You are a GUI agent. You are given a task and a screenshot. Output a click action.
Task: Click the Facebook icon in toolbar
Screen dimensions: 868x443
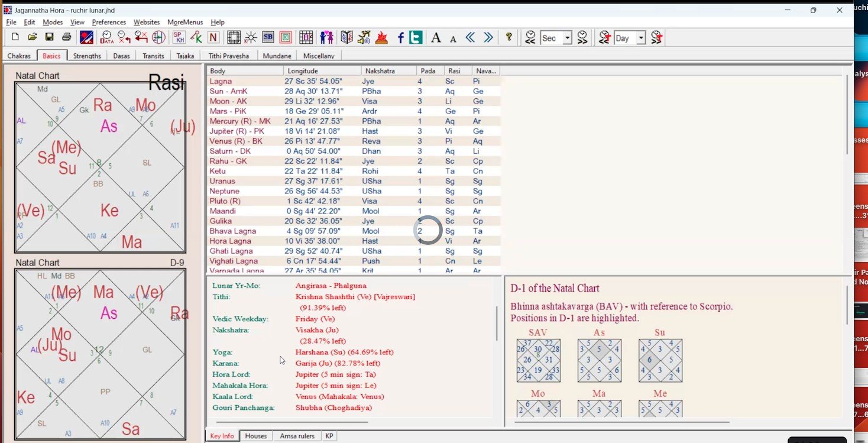point(400,38)
